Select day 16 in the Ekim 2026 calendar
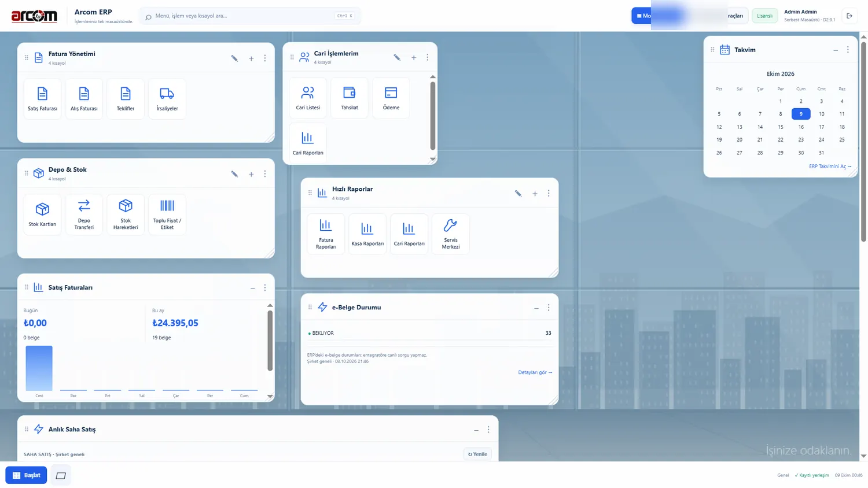Image resolution: width=868 pixels, height=488 pixels. (x=801, y=127)
